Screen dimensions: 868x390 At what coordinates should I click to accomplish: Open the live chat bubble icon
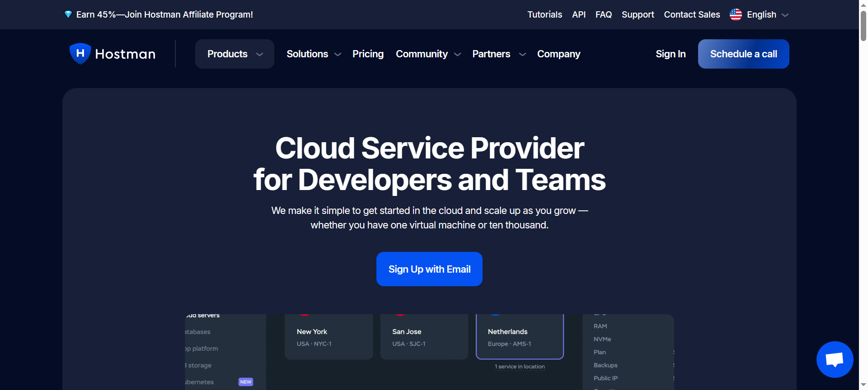(x=834, y=359)
